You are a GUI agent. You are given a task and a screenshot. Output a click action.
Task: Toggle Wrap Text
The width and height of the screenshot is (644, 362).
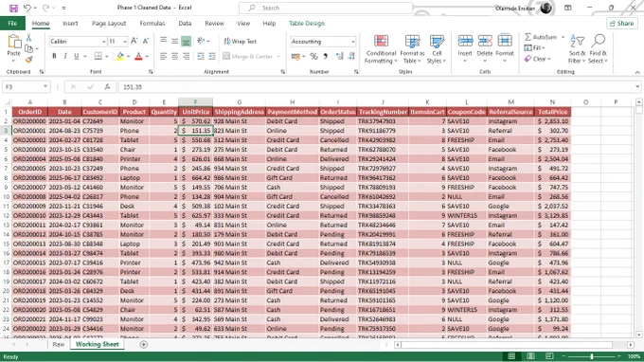point(240,41)
